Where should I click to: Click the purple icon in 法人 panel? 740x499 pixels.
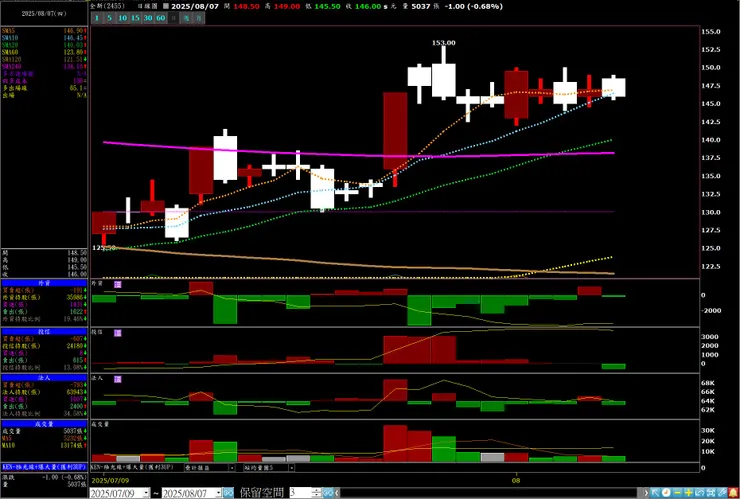[x=118, y=379]
